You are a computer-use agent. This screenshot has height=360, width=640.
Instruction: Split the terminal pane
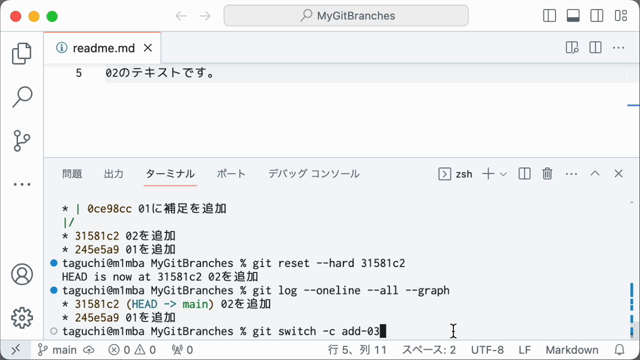(524, 174)
